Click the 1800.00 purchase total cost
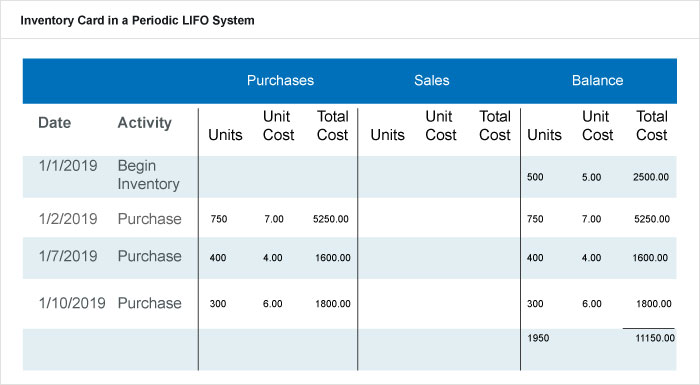This screenshot has width=700, height=385. pyautogui.click(x=333, y=304)
